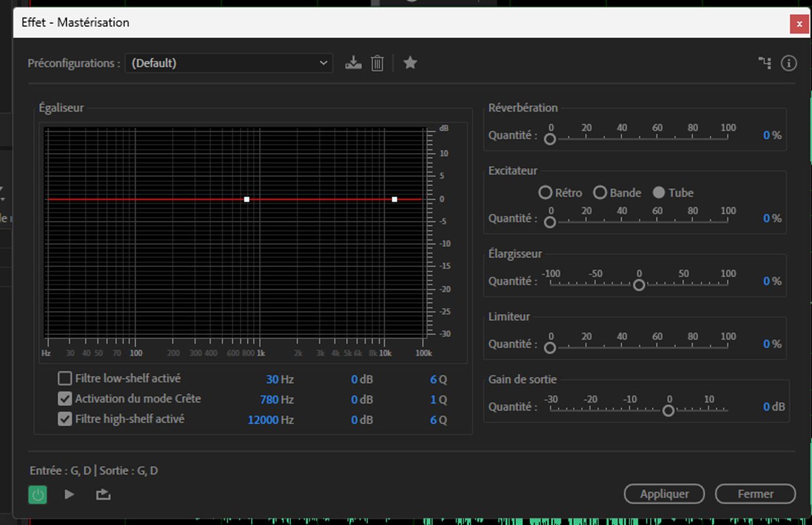Select the 780 Hz peak control point on graph
Image resolution: width=812 pixels, height=525 pixels.
coord(247,199)
